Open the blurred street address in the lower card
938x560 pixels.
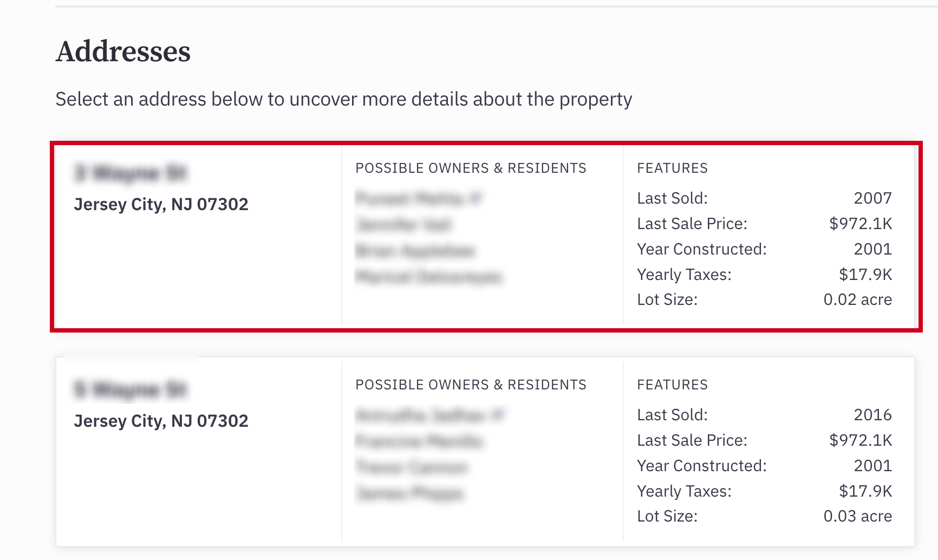(130, 389)
